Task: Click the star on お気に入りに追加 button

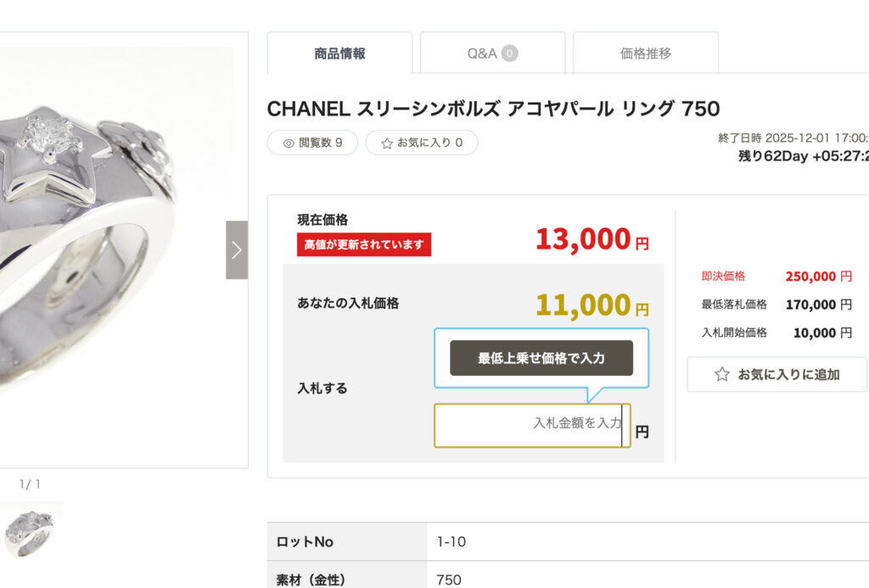Action: (722, 374)
